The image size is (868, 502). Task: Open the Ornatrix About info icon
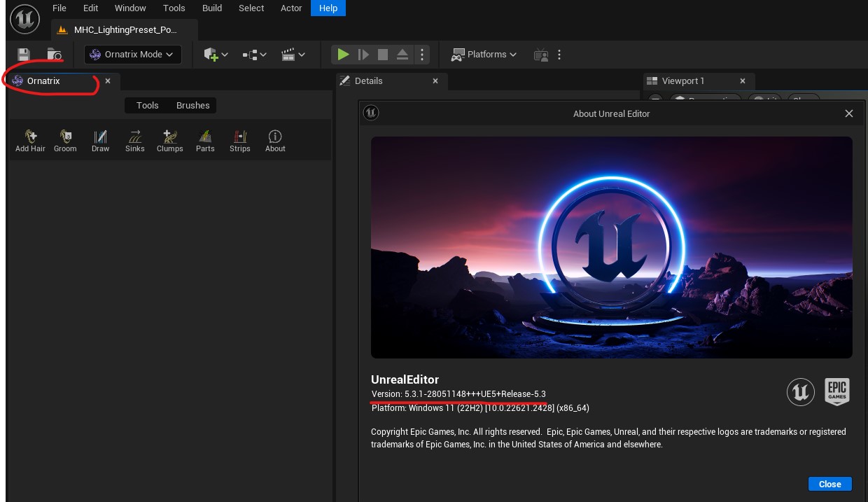point(275,140)
